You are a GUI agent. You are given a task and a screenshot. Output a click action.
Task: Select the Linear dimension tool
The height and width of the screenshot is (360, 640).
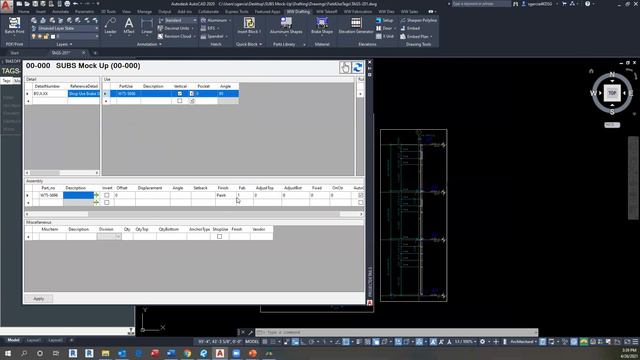pos(147,25)
